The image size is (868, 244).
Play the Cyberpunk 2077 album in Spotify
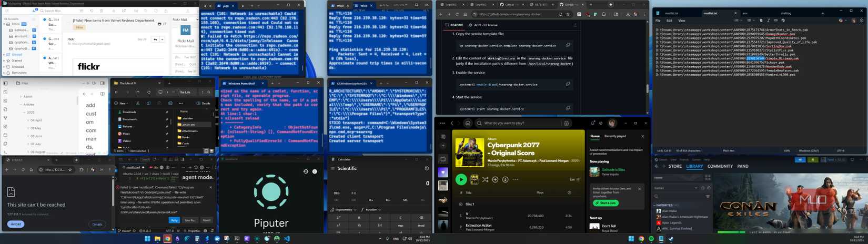click(461, 180)
